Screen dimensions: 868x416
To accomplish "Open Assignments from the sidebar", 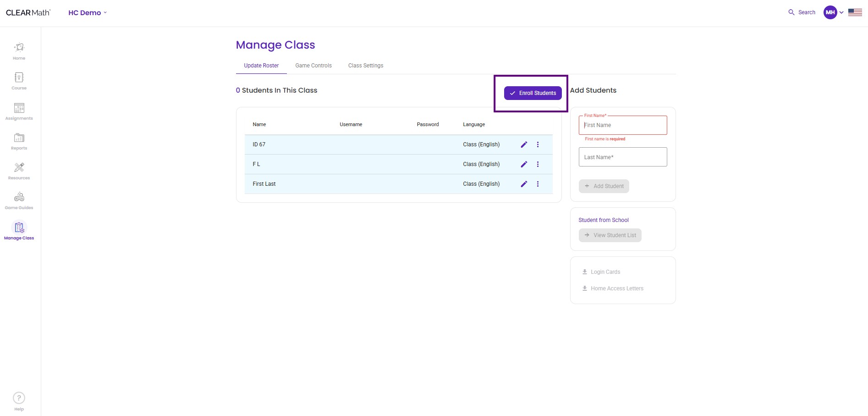I will pyautogui.click(x=19, y=110).
